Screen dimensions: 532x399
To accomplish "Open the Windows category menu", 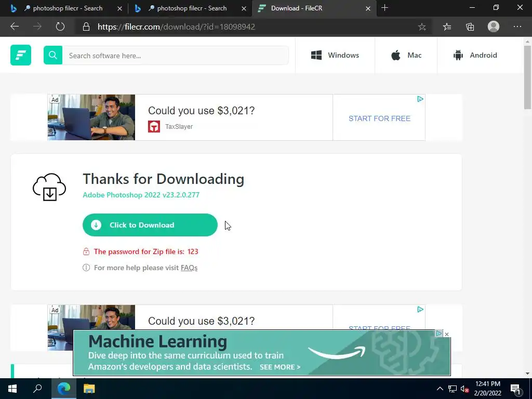I will pyautogui.click(x=335, y=55).
